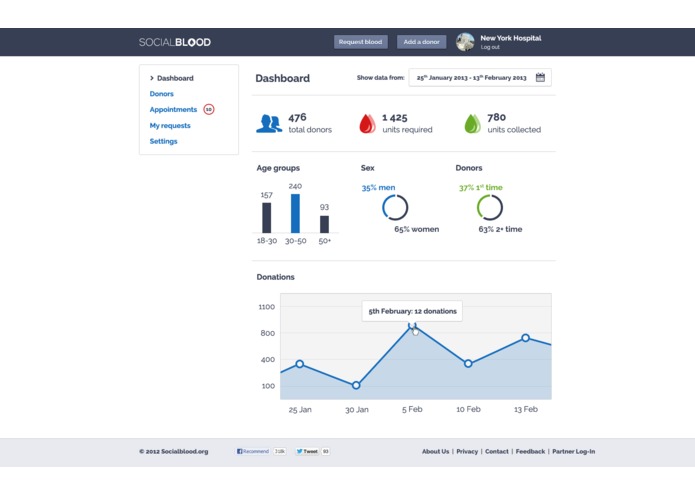Click the red blood drop icon
Screen dimensions: 695x494
coord(367,124)
